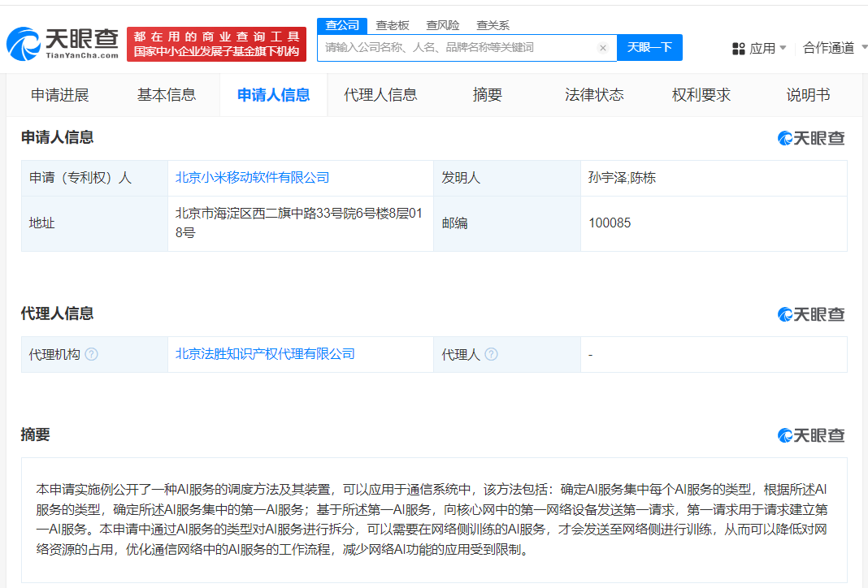The image size is (868, 588).
Task: Select the 查关系 search mode tab
Action: click(x=493, y=25)
